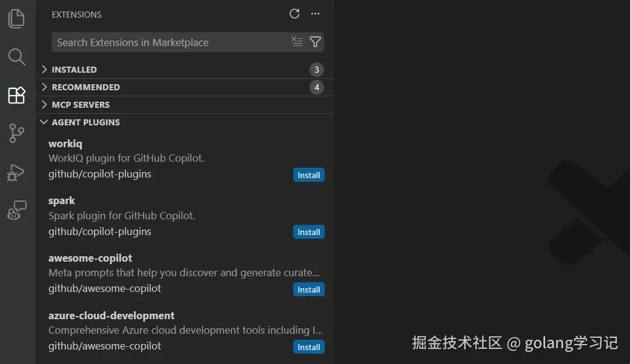Install the spark plugin
Image resolution: width=630 pixels, height=364 pixels.
click(308, 232)
